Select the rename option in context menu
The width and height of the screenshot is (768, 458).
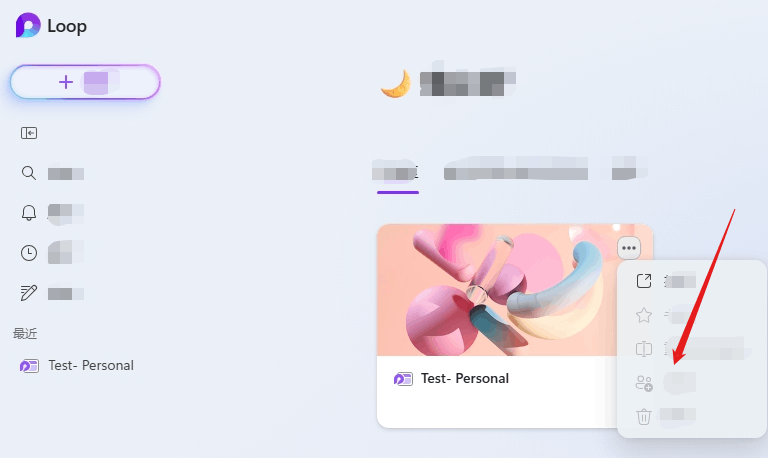coord(692,349)
